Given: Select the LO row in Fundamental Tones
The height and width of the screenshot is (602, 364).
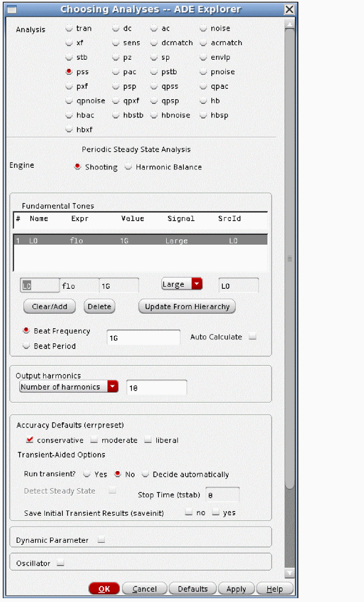Looking at the screenshot, I should pyautogui.click(x=140, y=240).
